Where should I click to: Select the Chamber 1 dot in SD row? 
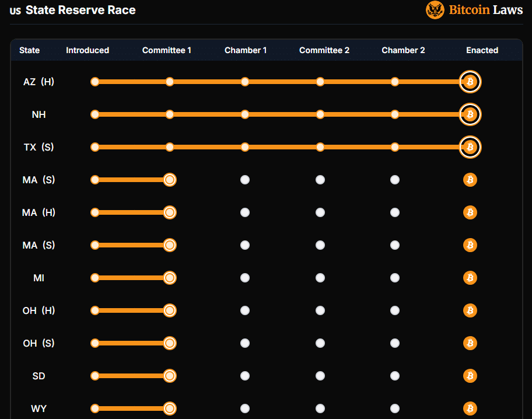(245, 376)
